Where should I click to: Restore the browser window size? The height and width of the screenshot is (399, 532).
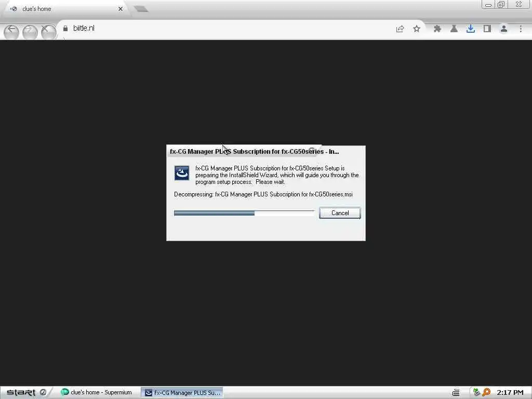point(501,4)
